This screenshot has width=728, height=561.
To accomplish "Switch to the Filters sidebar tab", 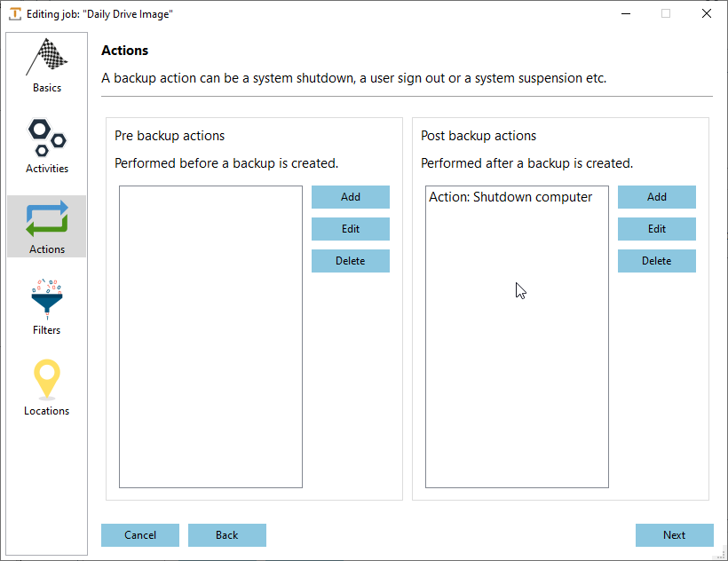I will pos(46,329).
